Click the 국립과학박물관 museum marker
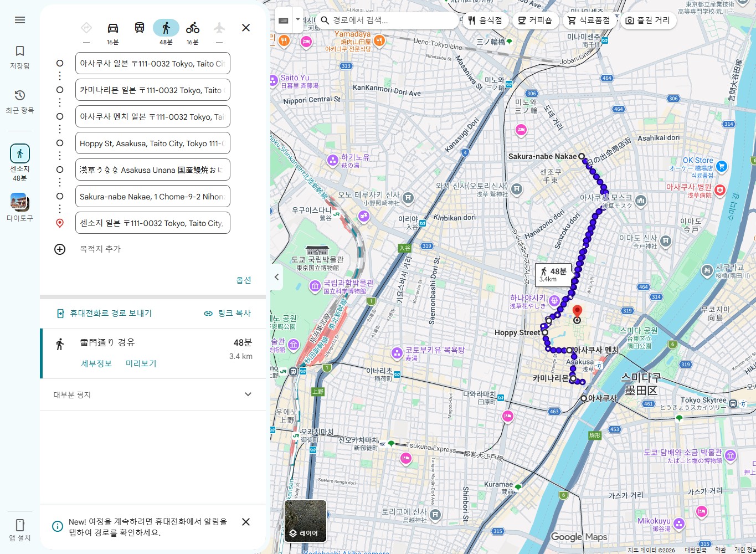This screenshot has height=554, width=756. click(x=315, y=286)
